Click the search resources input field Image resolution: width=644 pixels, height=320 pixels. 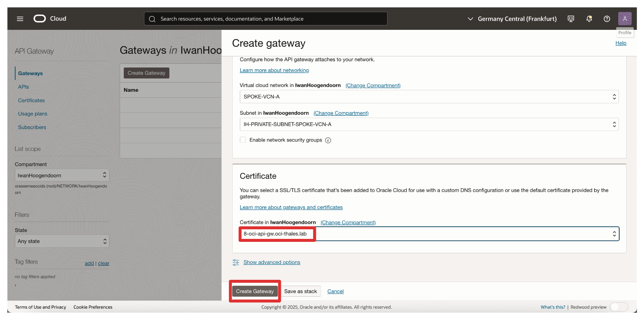point(266,19)
